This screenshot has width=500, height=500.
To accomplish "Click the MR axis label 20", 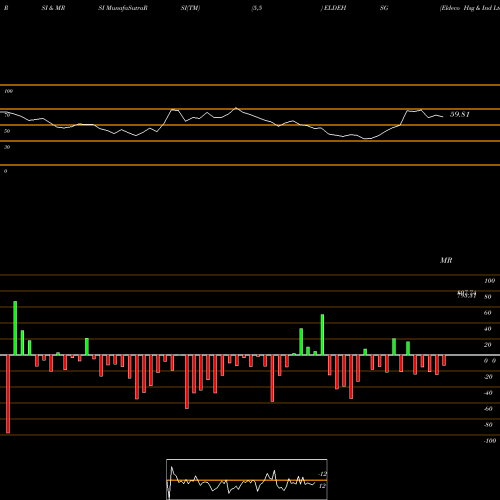I will click(487, 345).
